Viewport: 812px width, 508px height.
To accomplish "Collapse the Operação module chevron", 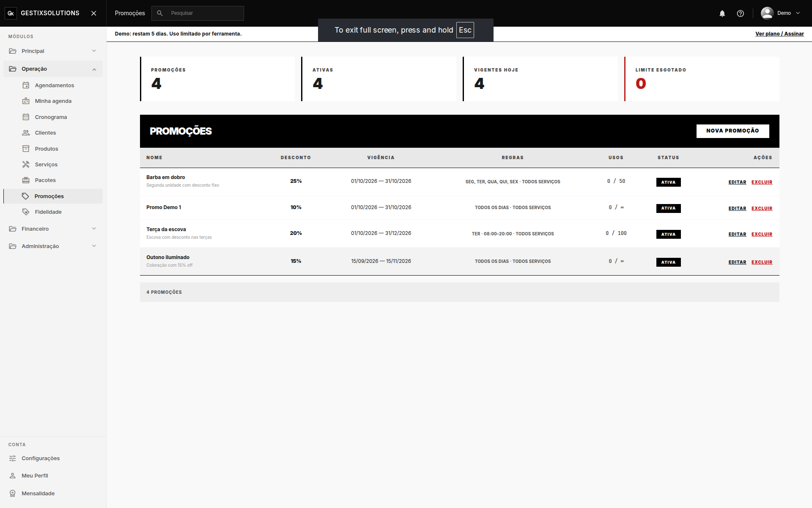I will click(x=94, y=69).
